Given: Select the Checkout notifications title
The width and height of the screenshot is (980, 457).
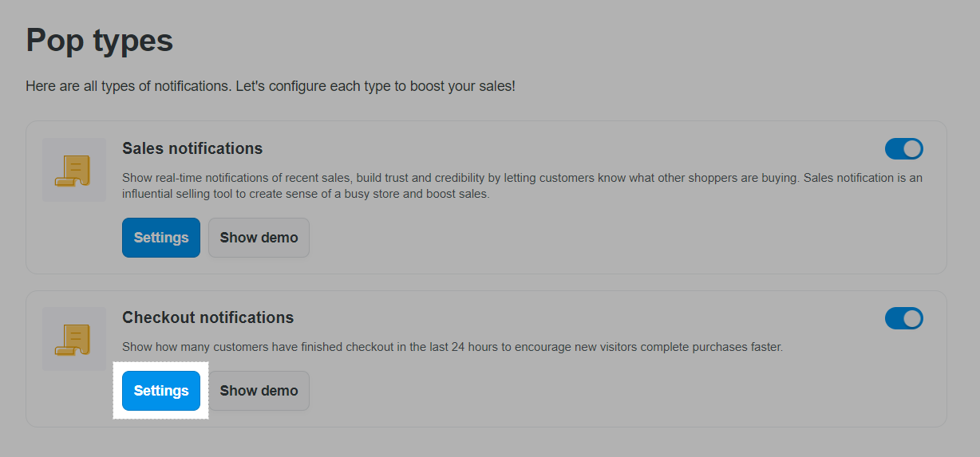Looking at the screenshot, I should [207, 317].
